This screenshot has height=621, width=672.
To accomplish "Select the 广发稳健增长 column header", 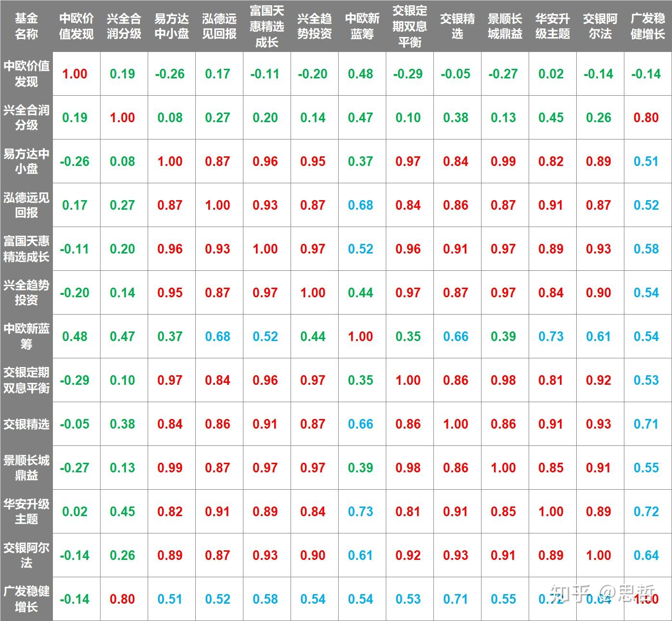I will coord(648,26).
